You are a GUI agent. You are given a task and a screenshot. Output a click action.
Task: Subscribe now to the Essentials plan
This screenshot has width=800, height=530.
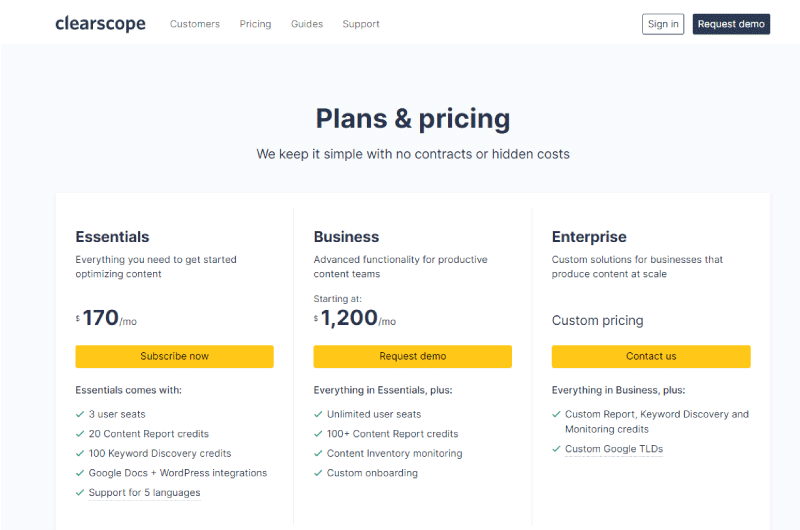tap(174, 356)
